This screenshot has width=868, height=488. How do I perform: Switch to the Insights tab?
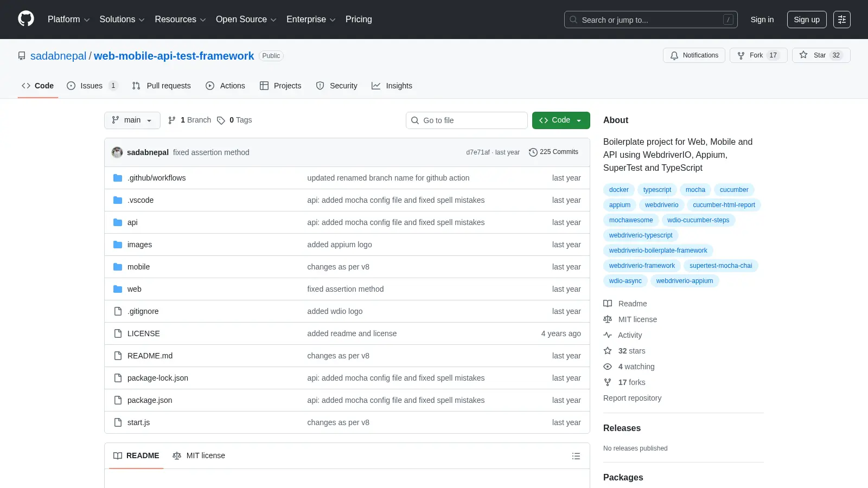tap(392, 86)
